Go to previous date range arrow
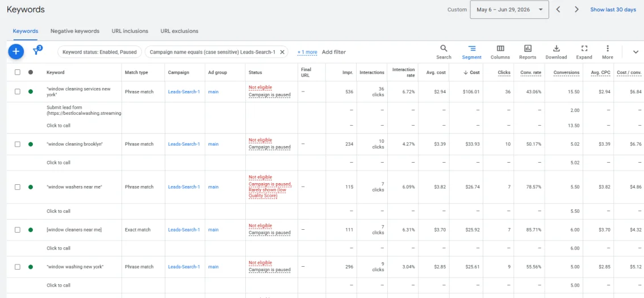The height and width of the screenshot is (298, 644). pos(559,10)
